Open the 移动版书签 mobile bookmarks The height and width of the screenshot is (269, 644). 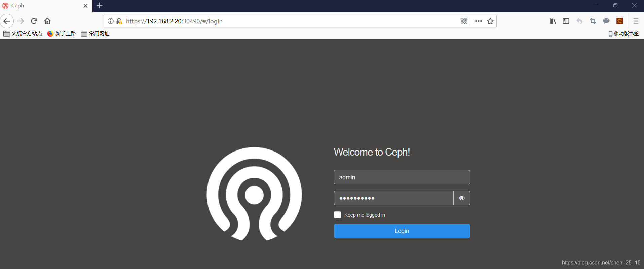coord(624,34)
